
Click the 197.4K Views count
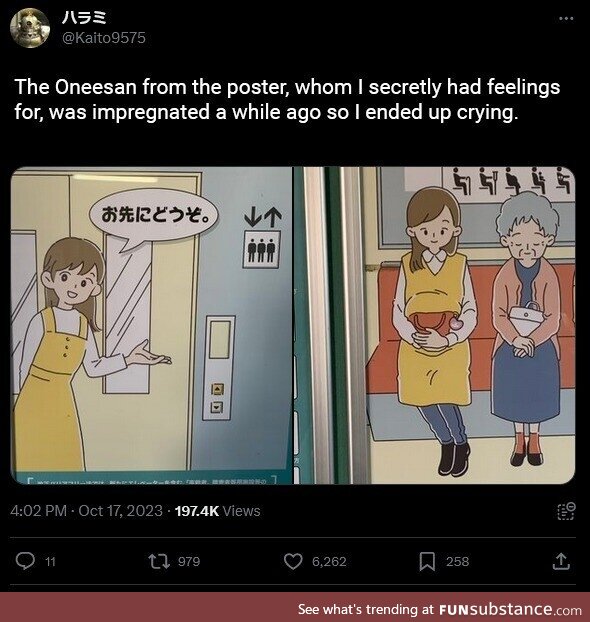click(217, 511)
